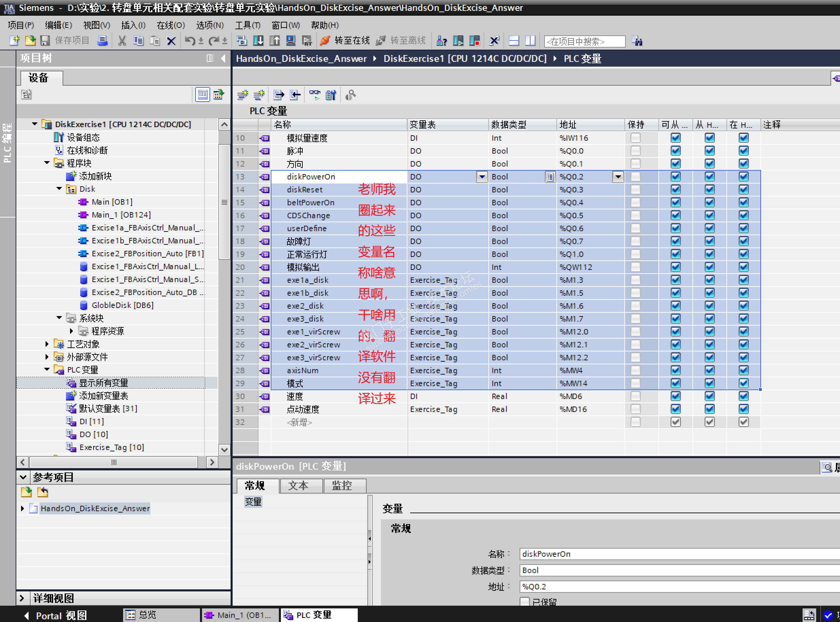840x622 pixels.
Task: Open the tag table dropdown for diskPowerOn
Action: pos(482,177)
